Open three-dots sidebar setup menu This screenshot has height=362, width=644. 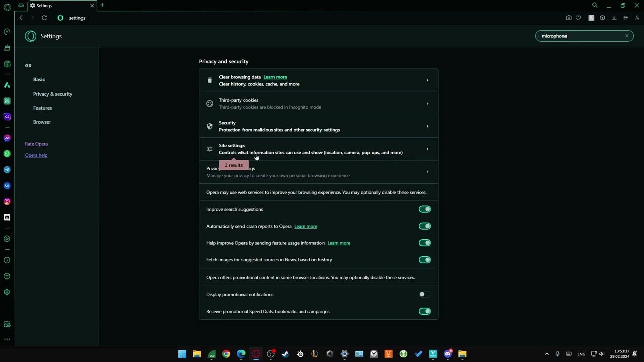coord(7,339)
